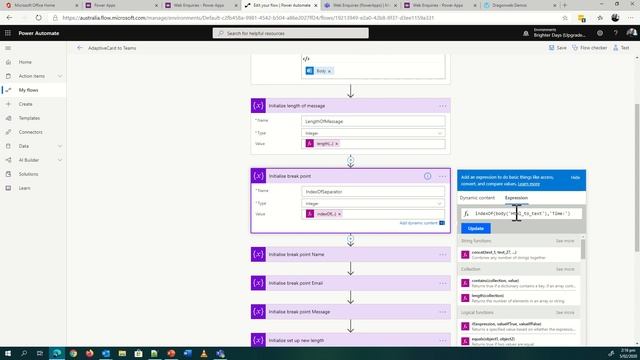The image size is (640, 360).
Task: Open My flows in the sidebar
Action: 28,90
